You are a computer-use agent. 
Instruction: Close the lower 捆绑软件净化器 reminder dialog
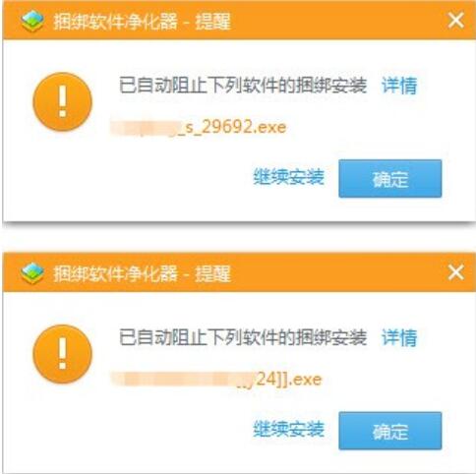pos(456,272)
